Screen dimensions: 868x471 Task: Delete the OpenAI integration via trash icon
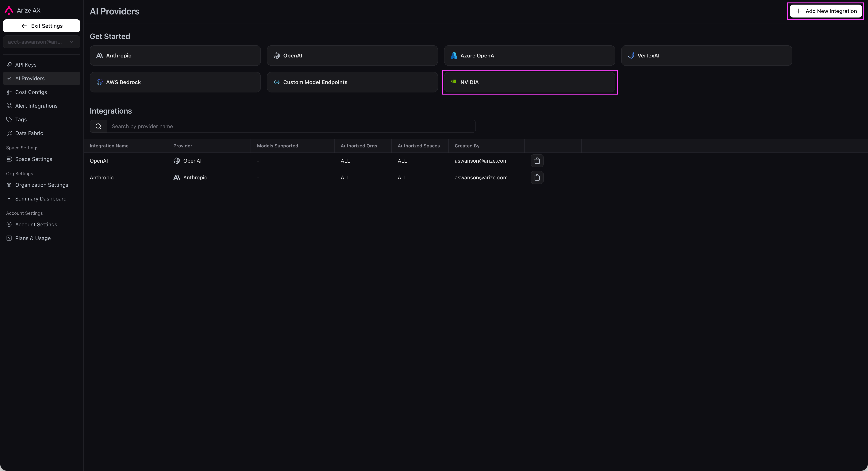coord(537,161)
